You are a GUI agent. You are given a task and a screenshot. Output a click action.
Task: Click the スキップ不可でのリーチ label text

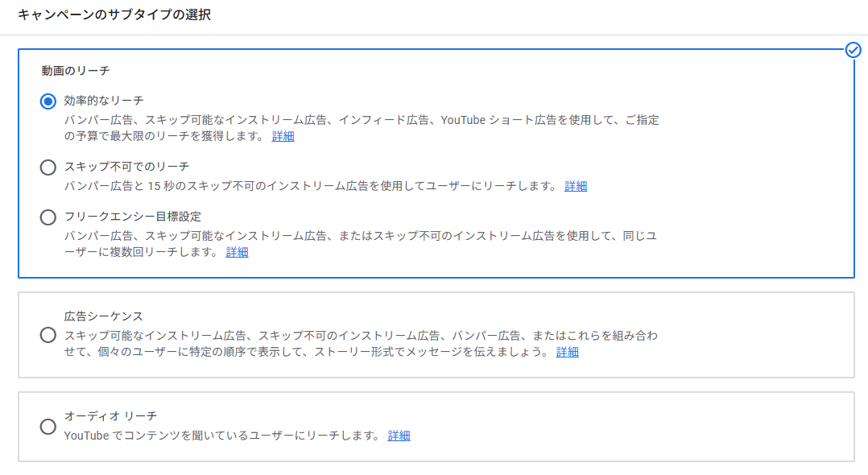pyautogui.click(x=126, y=167)
